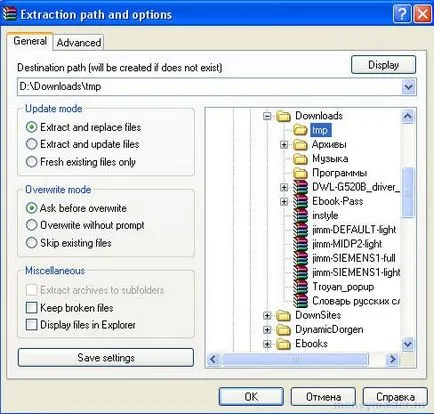The width and height of the screenshot is (434, 414).
Task: Click the jimm-SIEMENS1-light archive icon
Action: pyautogui.click(x=300, y=273)
